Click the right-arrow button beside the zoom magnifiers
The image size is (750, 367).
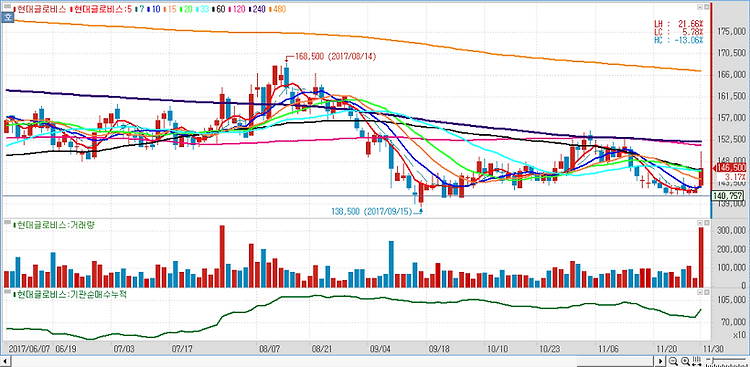tap(660, 361)
